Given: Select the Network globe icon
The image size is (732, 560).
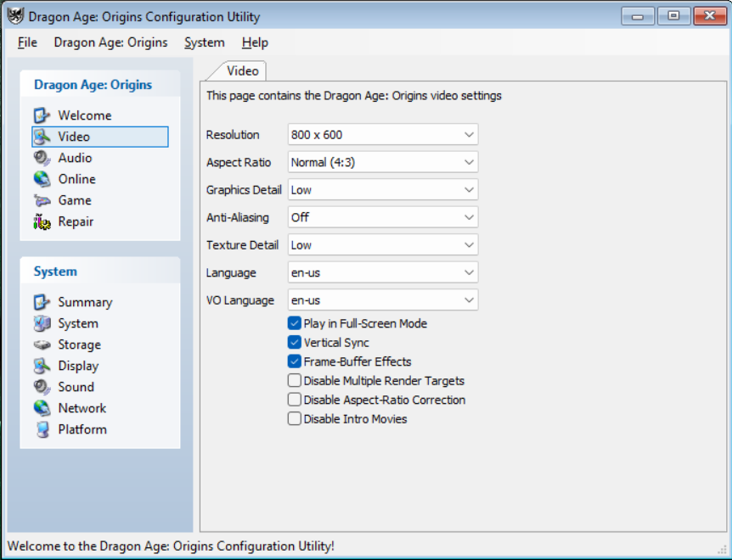Looking at the screenshot, I should pyautogui.click(x=42, y=408).
